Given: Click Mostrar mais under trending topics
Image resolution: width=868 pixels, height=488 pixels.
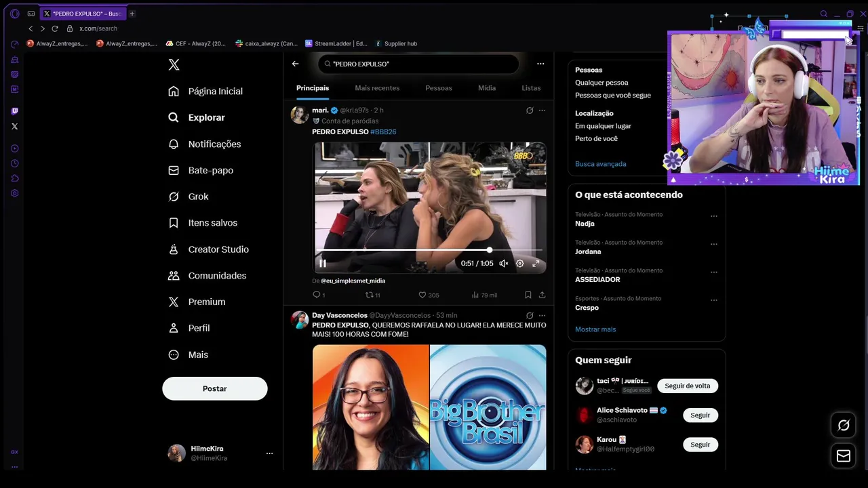Looking at the screenshot, I should click(x=595, y=329).
